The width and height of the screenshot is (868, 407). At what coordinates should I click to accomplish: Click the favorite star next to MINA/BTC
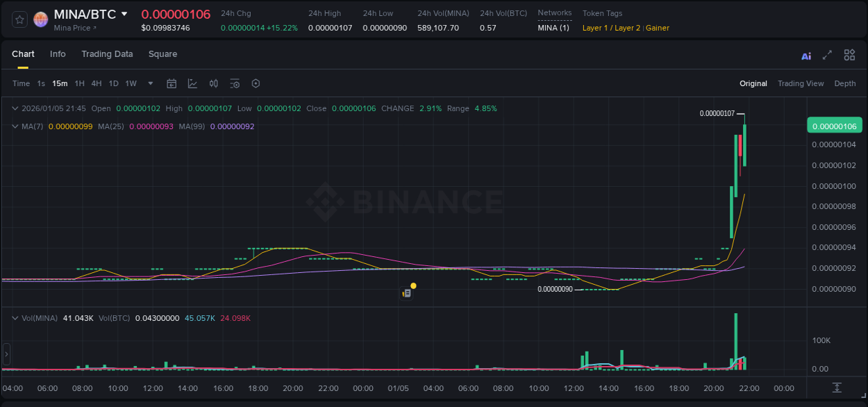point(19,19)
